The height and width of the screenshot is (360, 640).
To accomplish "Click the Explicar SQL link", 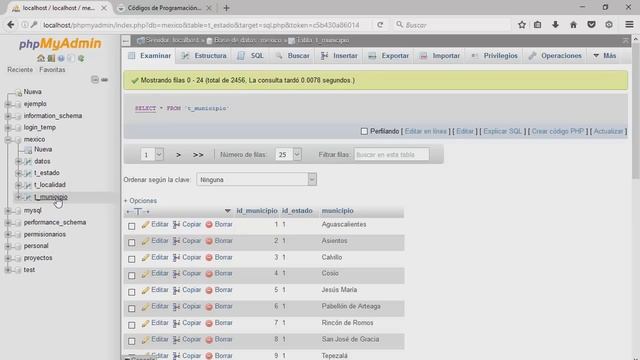I will (502, 131).
